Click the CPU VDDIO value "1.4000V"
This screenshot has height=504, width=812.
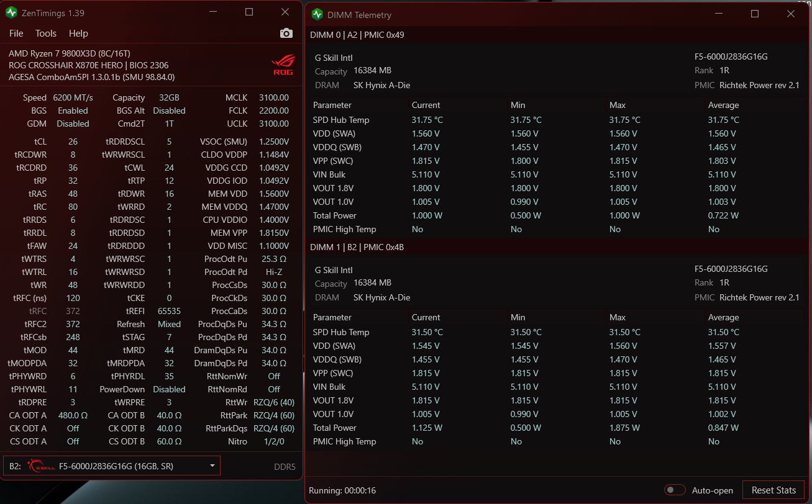click(274, 220)
